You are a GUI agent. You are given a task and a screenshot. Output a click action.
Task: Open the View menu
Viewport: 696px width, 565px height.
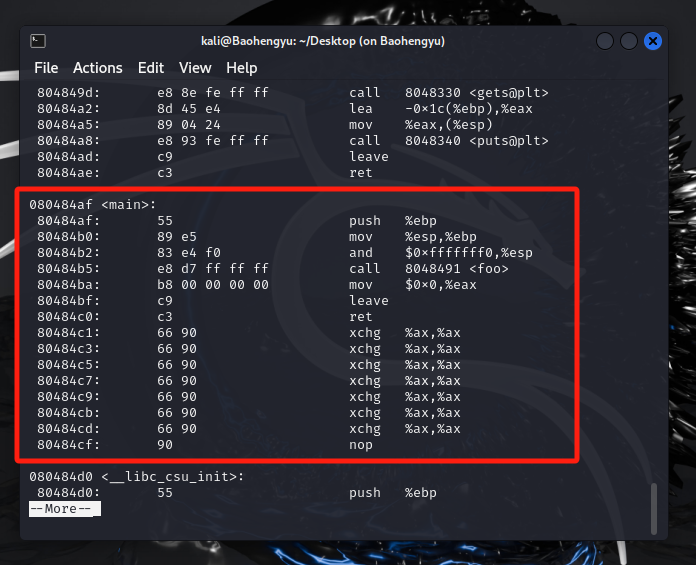[x=195, y=68]
